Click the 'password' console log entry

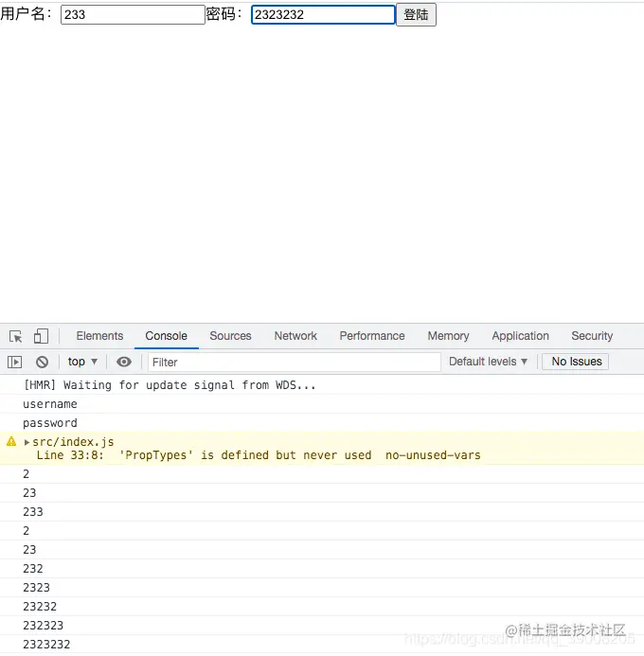pos(322,423)
